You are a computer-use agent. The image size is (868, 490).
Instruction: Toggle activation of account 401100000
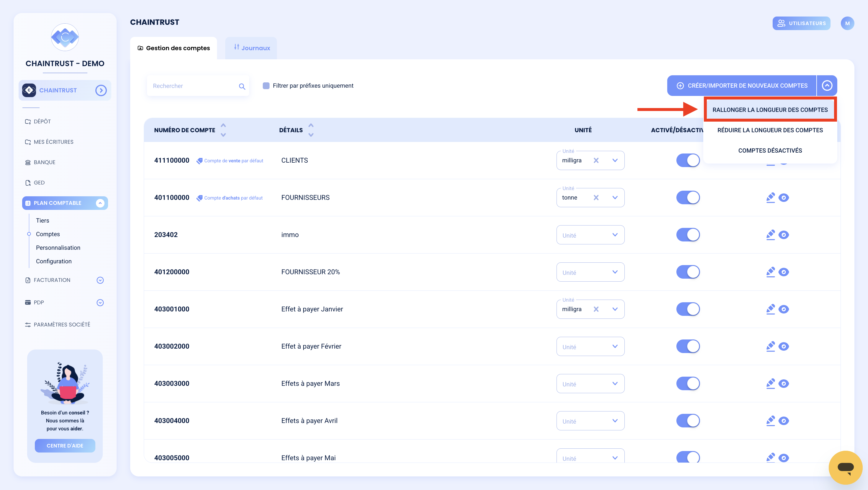[x=688, y=197]
